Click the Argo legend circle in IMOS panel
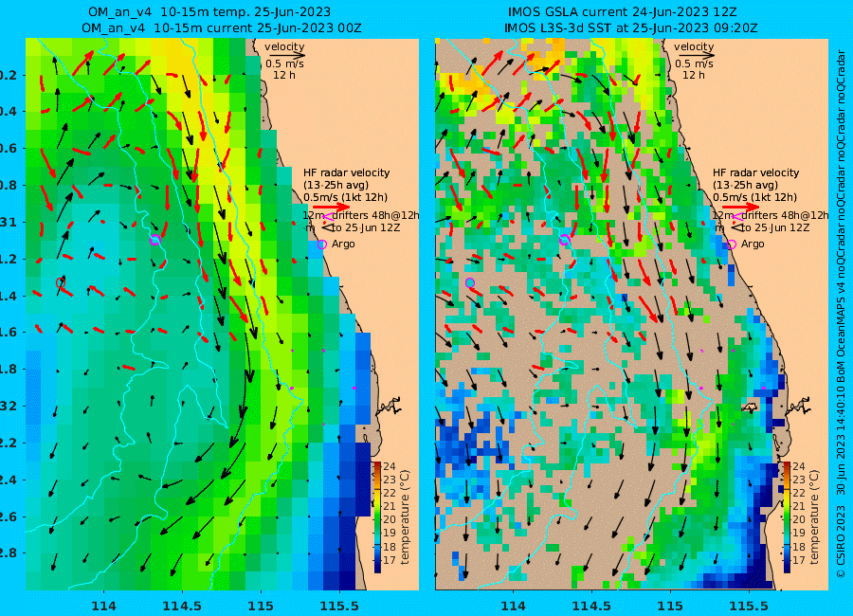This screenshot has height=616, width=853. click(x=732, y=245)
